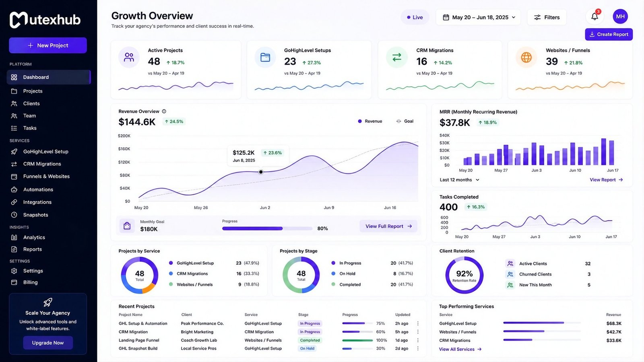This screenshot has width=644, height=362.
Task: Click the Churned Clients icon
Action: 510,274
